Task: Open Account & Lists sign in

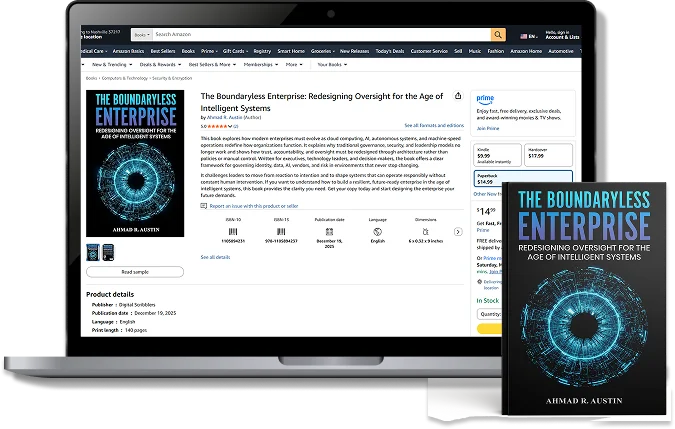Action: (562, 35)
